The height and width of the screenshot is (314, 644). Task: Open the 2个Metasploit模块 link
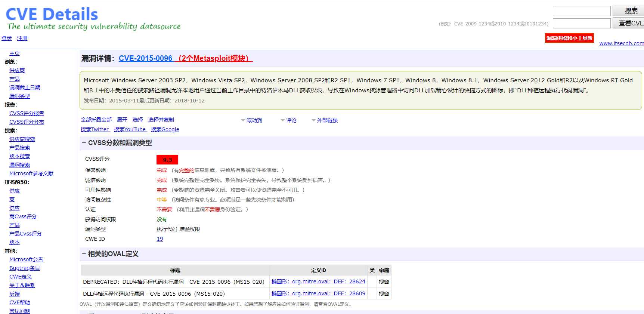click(x=214, y=58)
